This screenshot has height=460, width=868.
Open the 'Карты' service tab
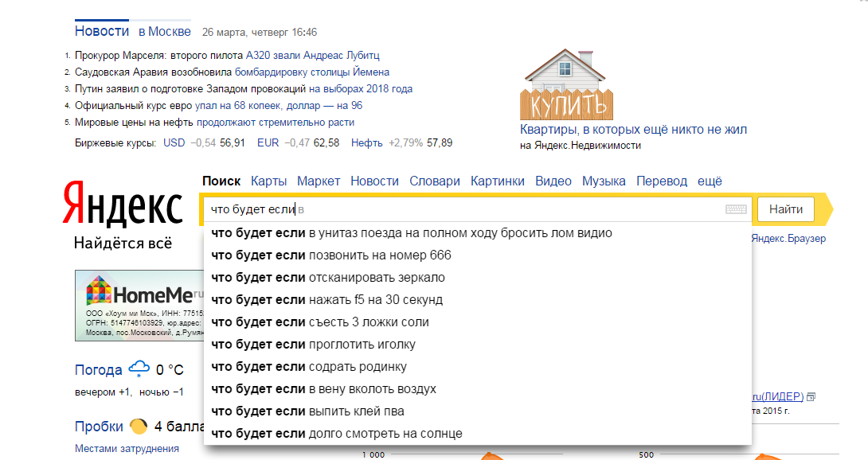click(268, 181)
